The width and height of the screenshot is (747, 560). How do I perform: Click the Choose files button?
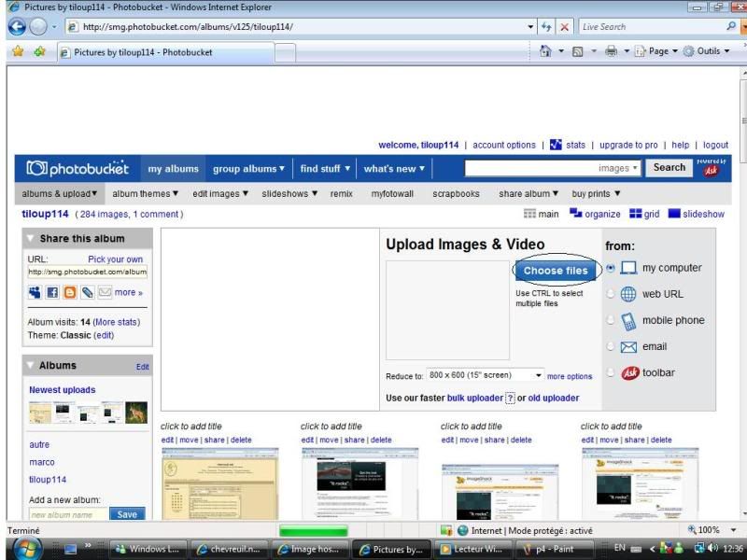pos(556,270)
